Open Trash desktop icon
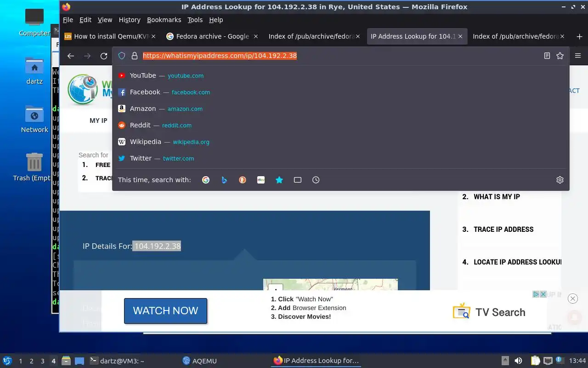 [x=33, y=167]
